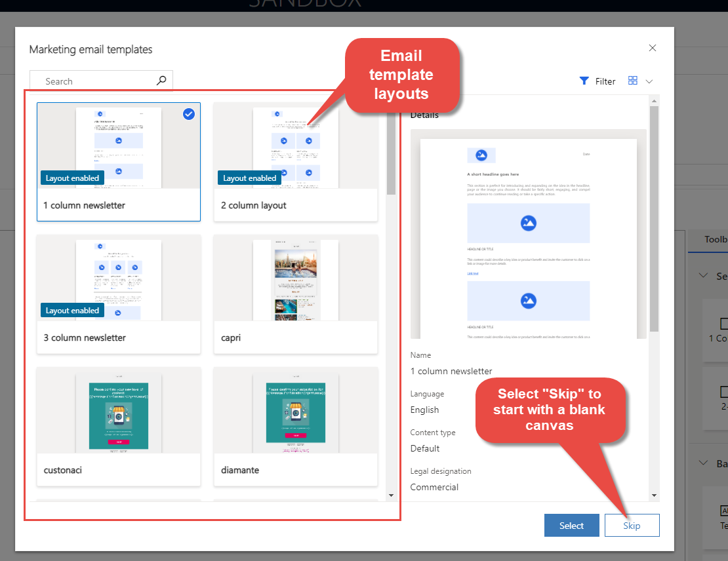Close the Marketing email templates dialog
Screen dimensions: 728x561
pos(653,47)
